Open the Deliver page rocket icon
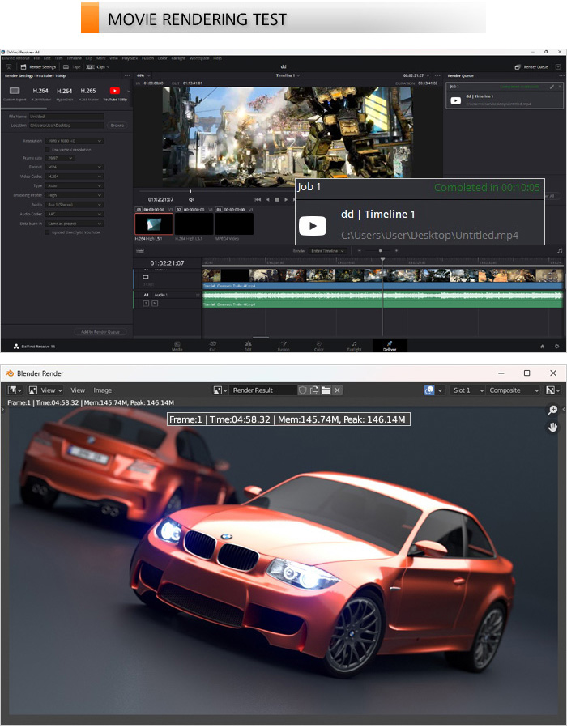Viewport: 567px width, 728px height. coord(390,343)
